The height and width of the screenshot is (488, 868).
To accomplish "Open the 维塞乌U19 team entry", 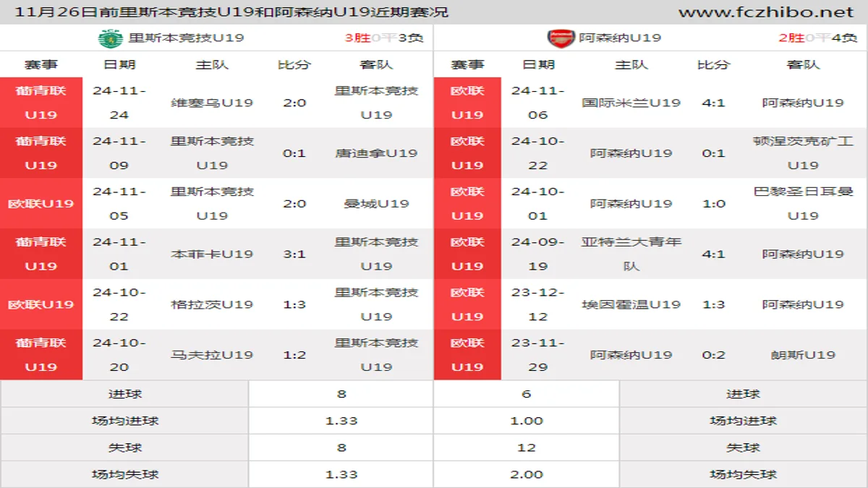I will pyautogui.click(x=212, y=103).
